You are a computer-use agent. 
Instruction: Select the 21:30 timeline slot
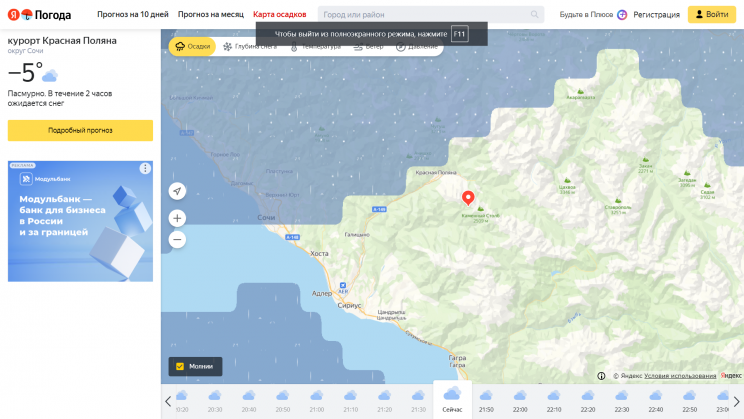(x=418, y=401)
